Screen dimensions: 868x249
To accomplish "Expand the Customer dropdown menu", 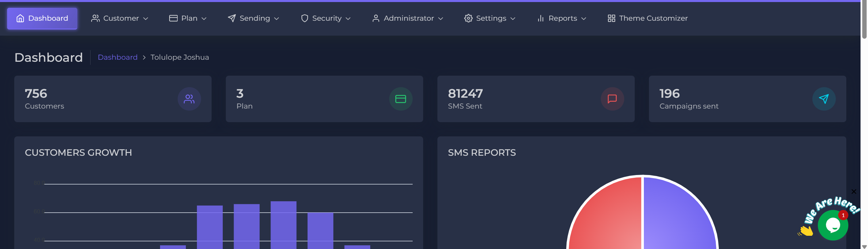I will coord(120,18).
